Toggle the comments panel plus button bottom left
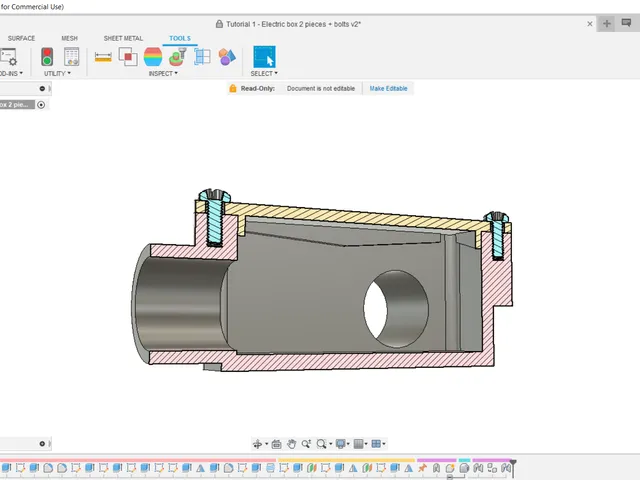 (42, 444)
